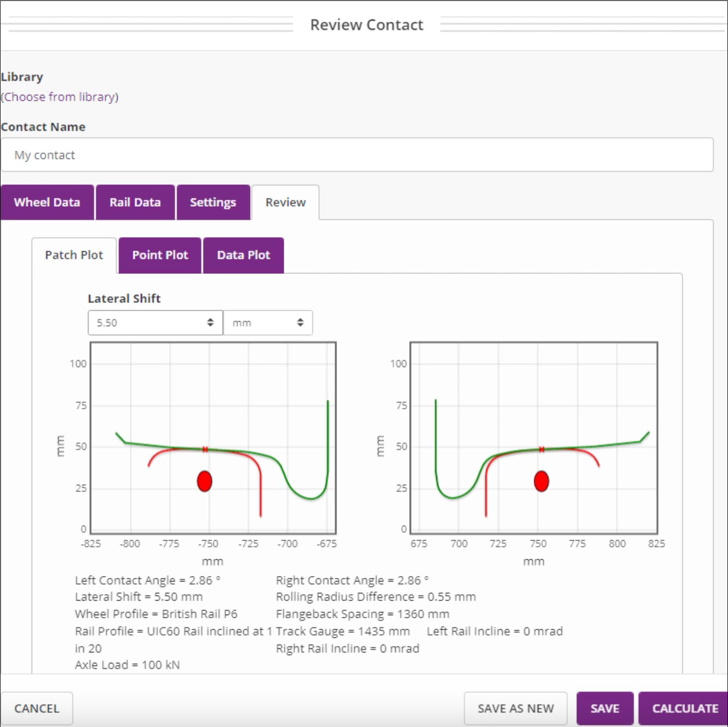Image resolution: width=728 pixels, height=727 pixels.
Task: Switch to the Point Plot view
Action: tap(160, 255)
